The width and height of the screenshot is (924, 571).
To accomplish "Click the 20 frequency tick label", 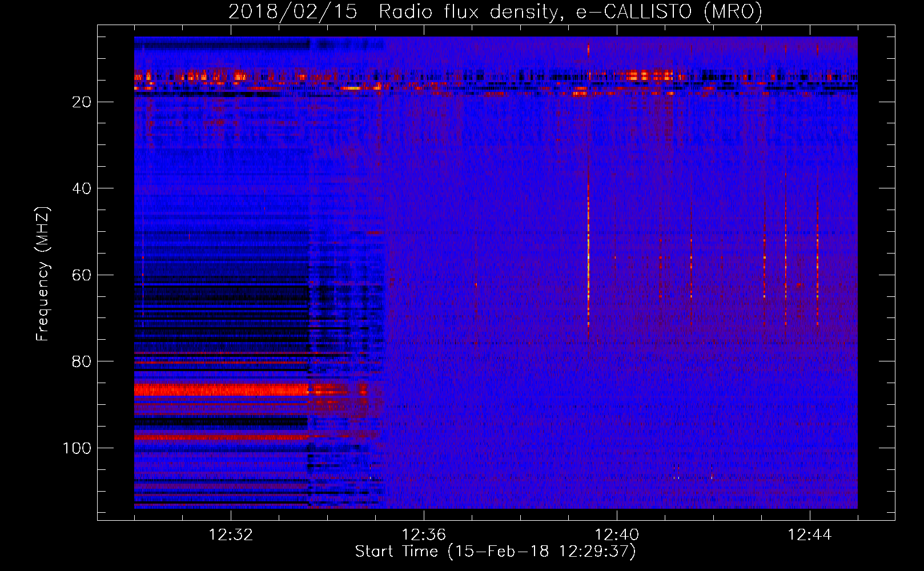I will pyautogui.click(x=82, y=102).
